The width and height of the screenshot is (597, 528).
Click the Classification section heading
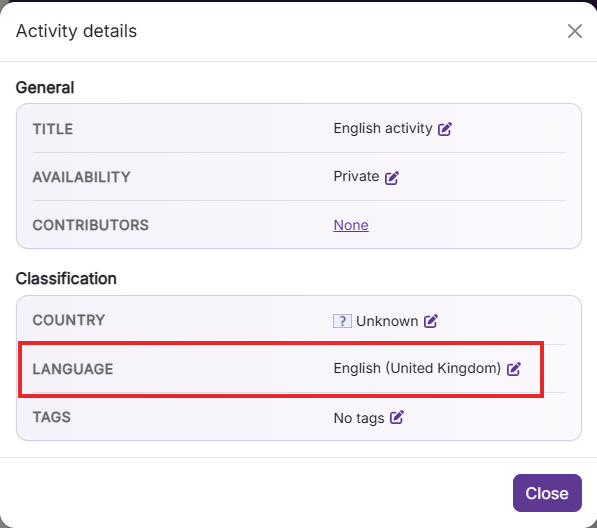point(66,278)
